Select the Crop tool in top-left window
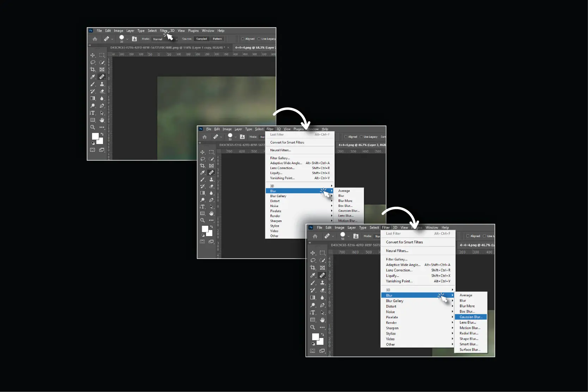 coord(92,70)
